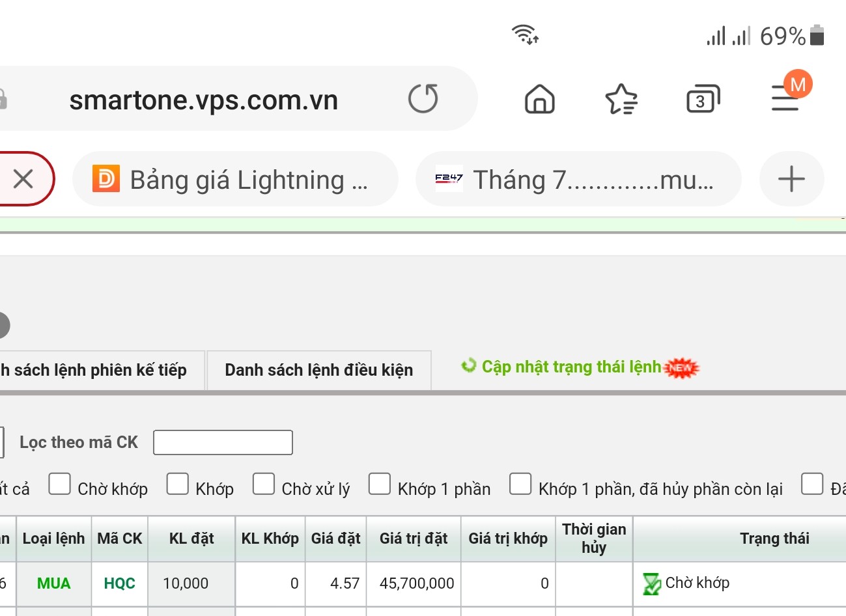Click the Loại lệnh column header
This screenshot has height=616, width=846.
tap(53, 539)
